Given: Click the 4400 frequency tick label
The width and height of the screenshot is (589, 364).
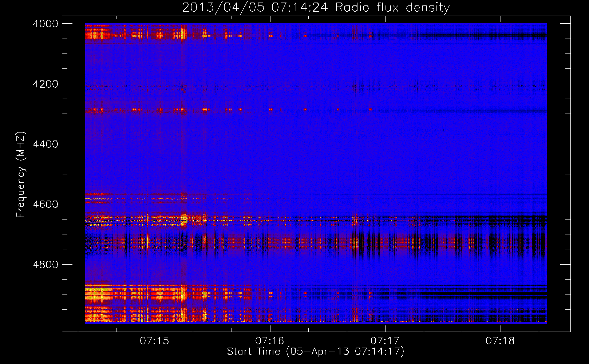Looking at the screenshot, I should pos(46,144).
